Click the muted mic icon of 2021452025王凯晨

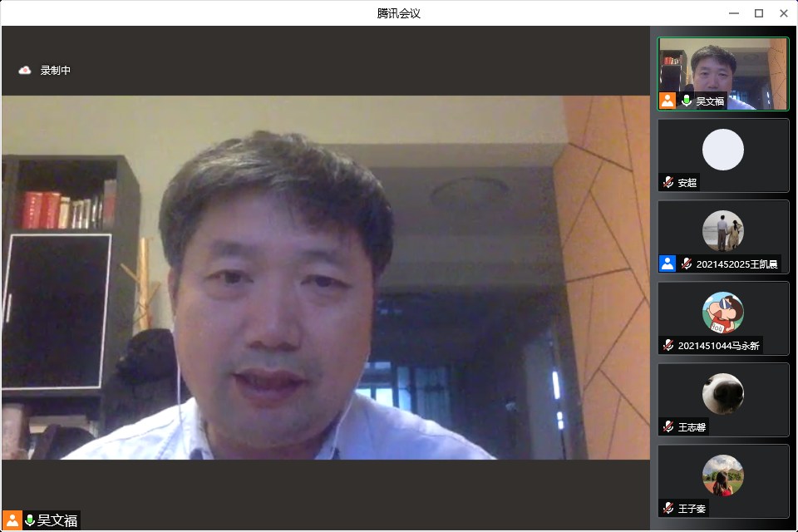(687, 264)
